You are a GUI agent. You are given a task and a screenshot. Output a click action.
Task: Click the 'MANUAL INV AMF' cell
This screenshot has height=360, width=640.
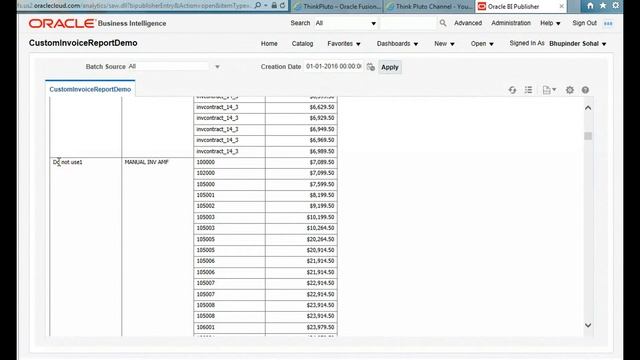157,162
